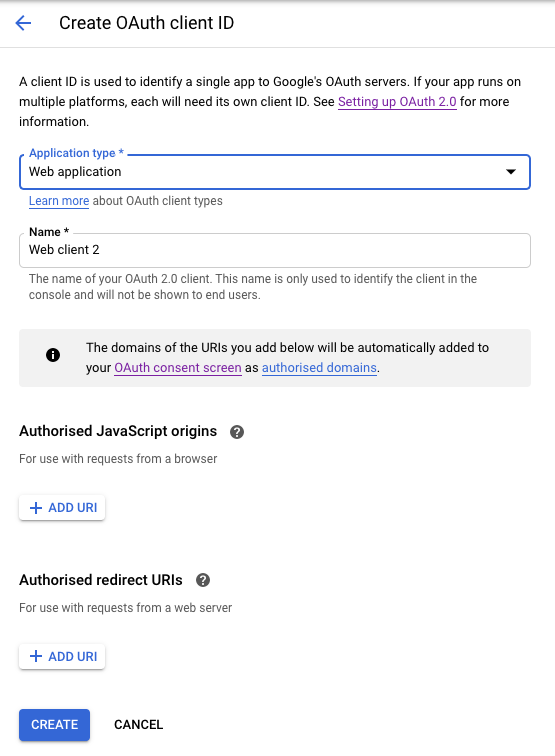Click the blue CREATE button

pyautogui.click(x=54, y=725)
